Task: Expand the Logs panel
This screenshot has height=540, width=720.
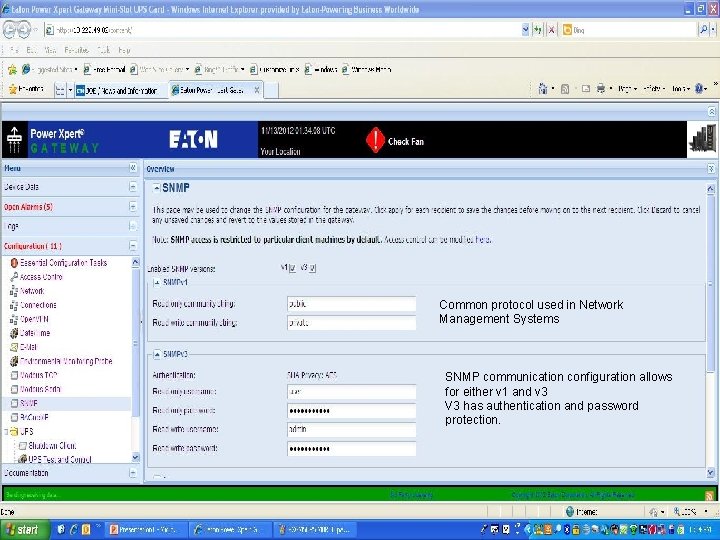Action: [x=133, y=226]
